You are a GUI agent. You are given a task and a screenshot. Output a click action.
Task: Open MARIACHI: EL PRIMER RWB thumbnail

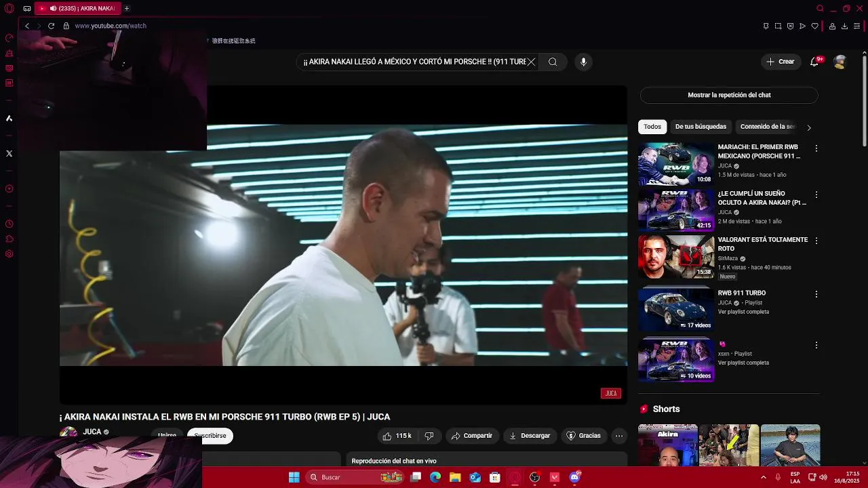[676, 164]
